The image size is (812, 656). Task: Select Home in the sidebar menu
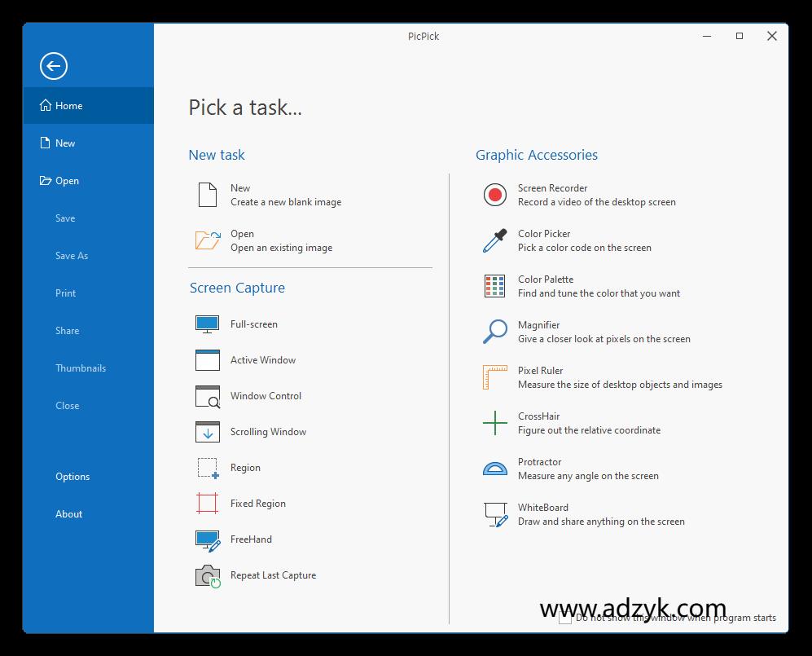point(88,106)
